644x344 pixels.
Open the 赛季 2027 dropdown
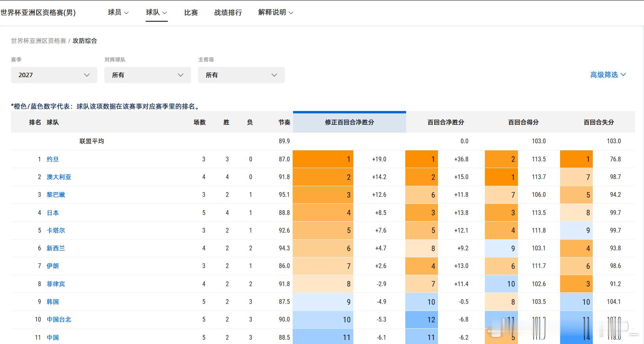(x=54, y=75)
